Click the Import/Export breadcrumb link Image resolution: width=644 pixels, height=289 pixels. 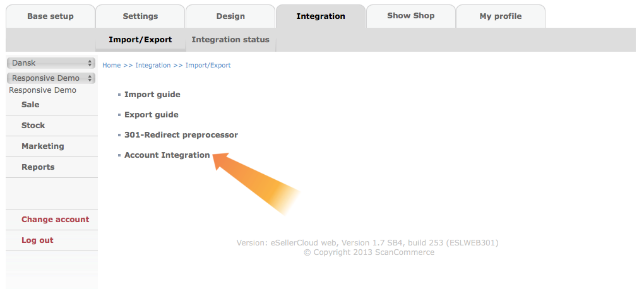pos(208,65)
